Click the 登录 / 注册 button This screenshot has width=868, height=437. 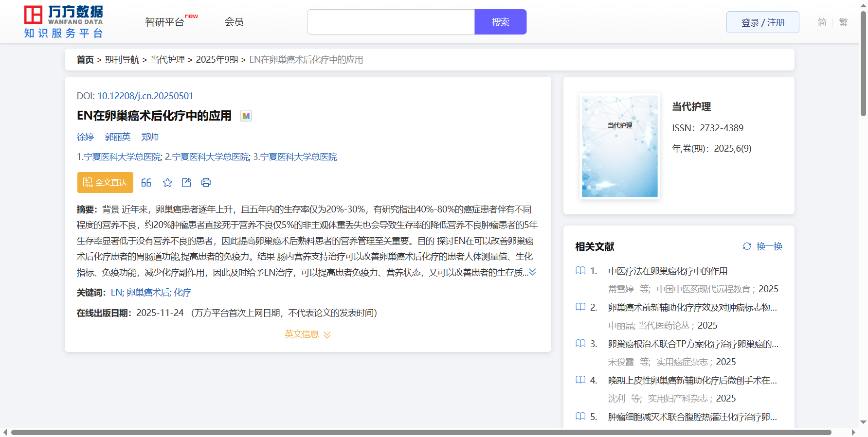762,22
